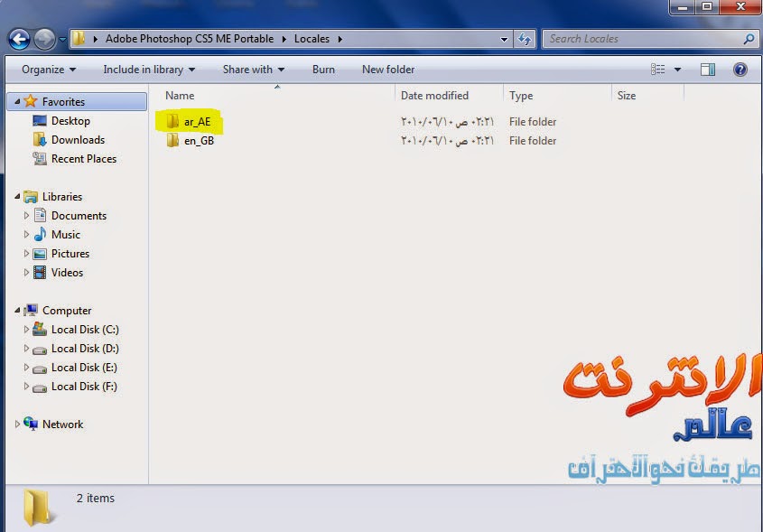The image size is (763, 532).
Task: Open Include in library menu
Action: [x=149, y=70]
